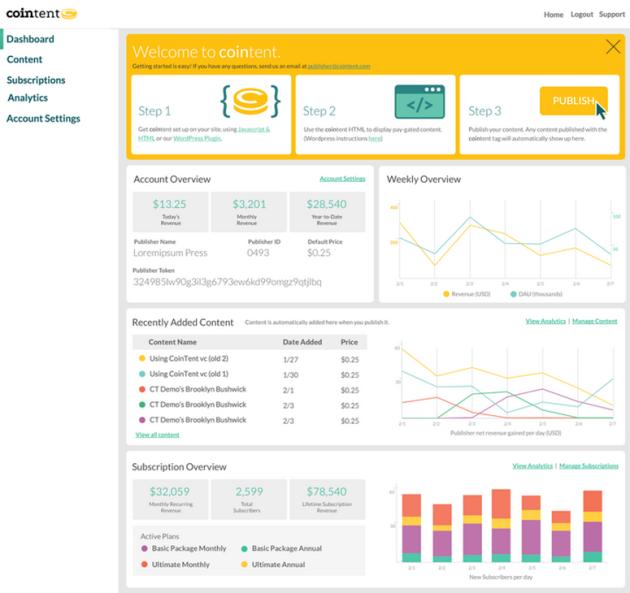The height and width of the screenshot is (593, 630).
Task: Click the $3,201 Monthly Revenue tile
Action: coord(249,212)
